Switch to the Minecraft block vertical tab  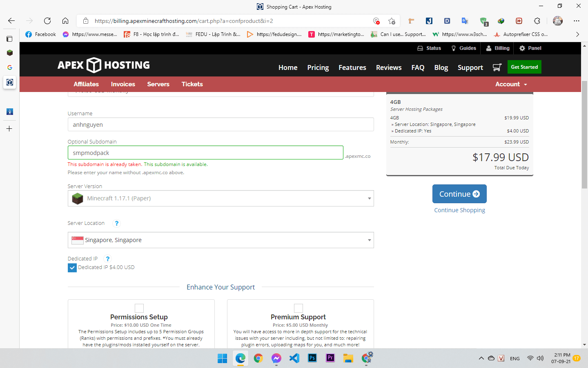point(10,53)
